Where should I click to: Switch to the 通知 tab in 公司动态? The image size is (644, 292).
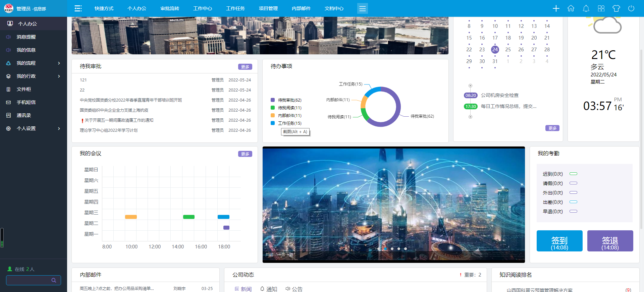pos(269,289)
